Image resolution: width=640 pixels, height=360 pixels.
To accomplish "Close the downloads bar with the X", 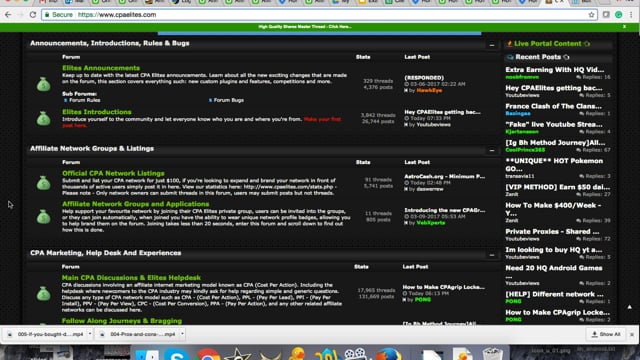I will [632, 334].
